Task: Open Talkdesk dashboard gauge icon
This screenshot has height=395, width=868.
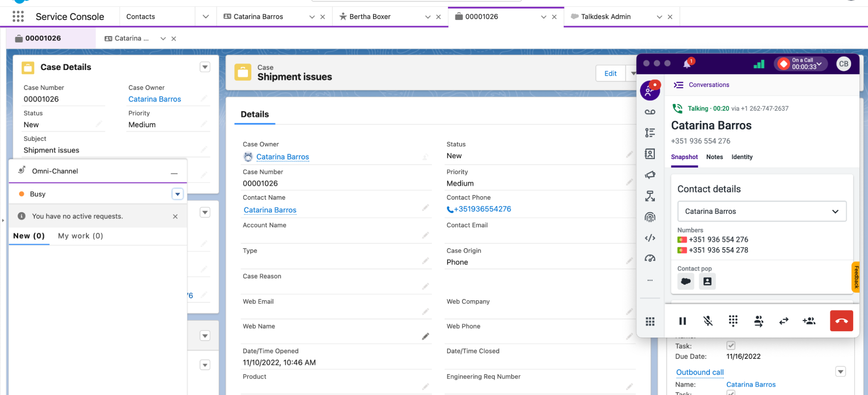Action: (650, 259)
